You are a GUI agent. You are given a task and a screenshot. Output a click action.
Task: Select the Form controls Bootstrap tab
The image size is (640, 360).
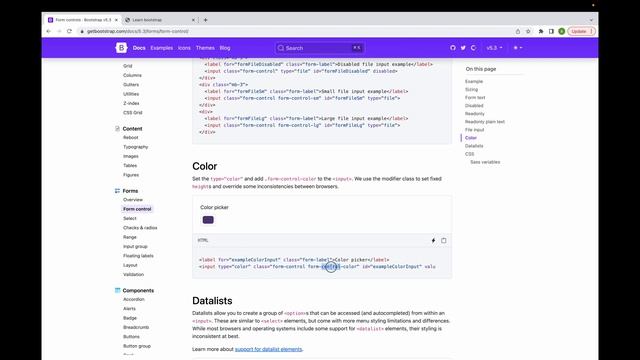point(83,20)
